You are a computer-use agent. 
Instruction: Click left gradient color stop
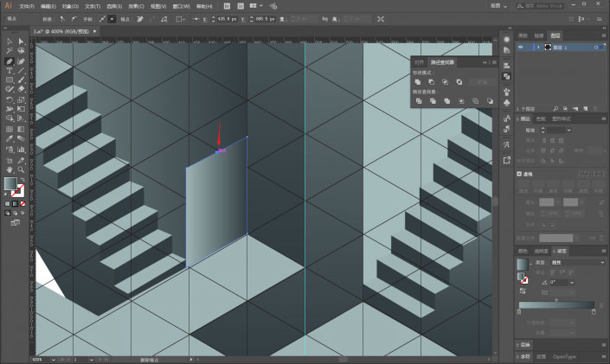519,311
